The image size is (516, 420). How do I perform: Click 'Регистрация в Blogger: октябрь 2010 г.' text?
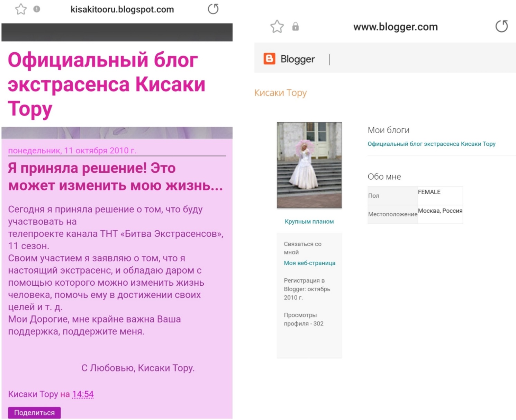[x=307, y=289]
